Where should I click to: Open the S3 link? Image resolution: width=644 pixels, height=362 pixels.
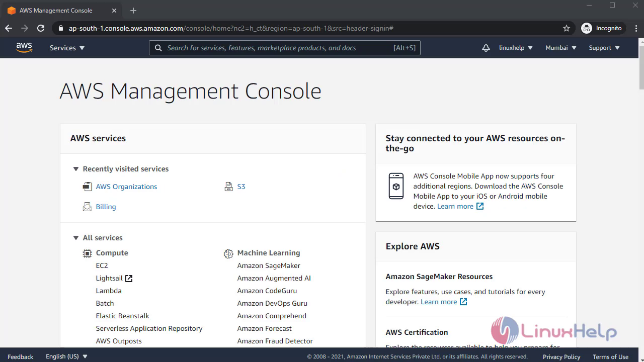(241, 187)
